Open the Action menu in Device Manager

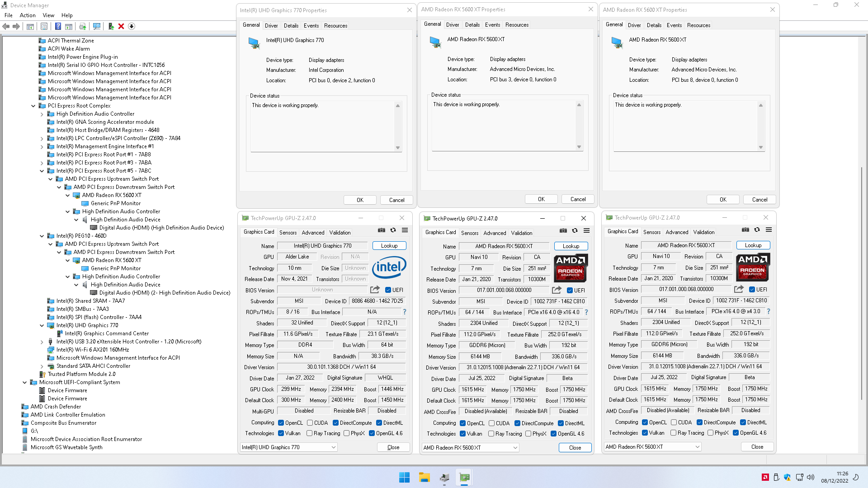tap(28, 15)
